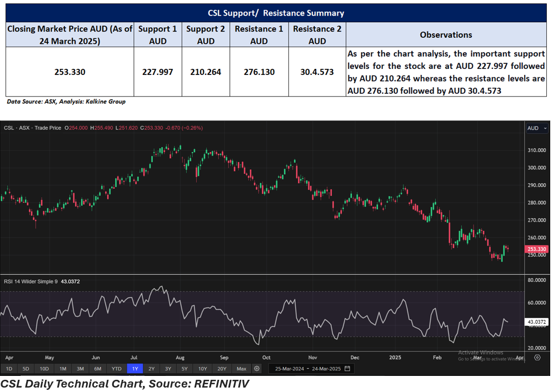Click the CSL Support/ Resistance Summary title
Viewport: 553px width, 392px height.
click(x=276, y=13)
